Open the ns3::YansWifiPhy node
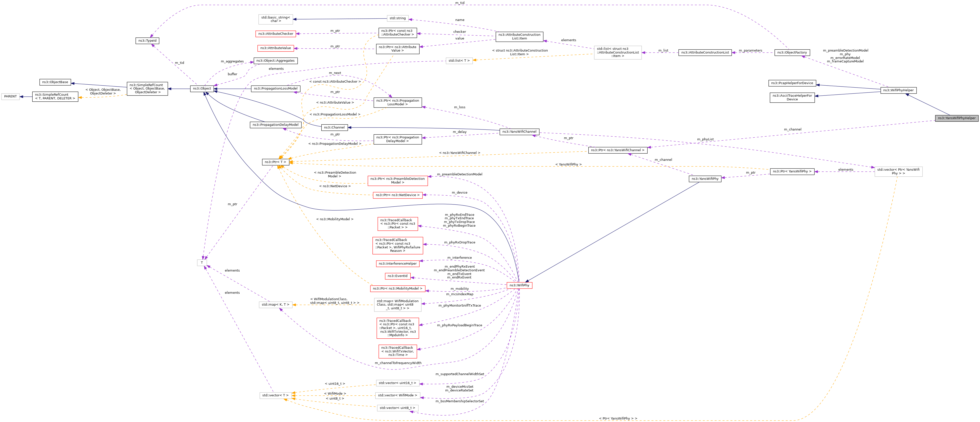 [705, 179]
